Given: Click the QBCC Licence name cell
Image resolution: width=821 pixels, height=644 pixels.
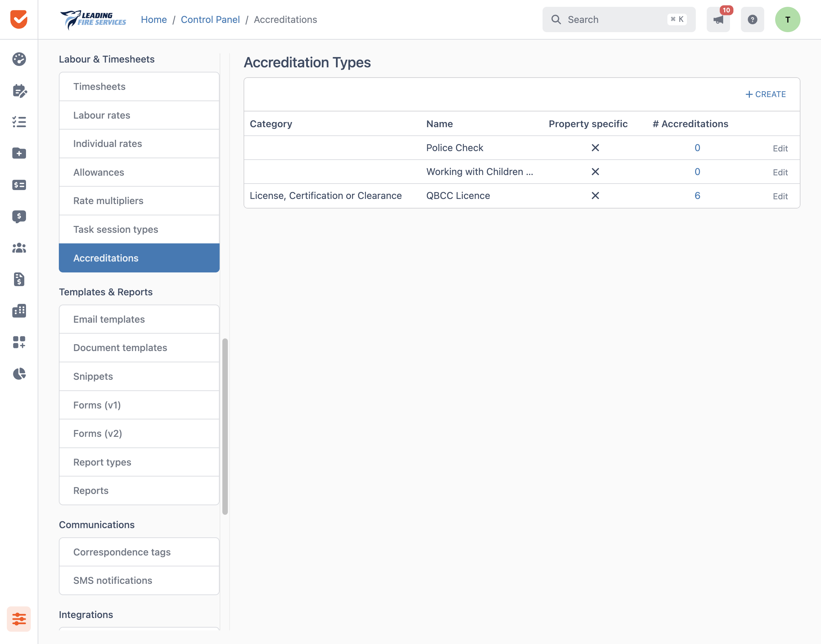Looking at the screenshot, I should [x=458, y=196].
